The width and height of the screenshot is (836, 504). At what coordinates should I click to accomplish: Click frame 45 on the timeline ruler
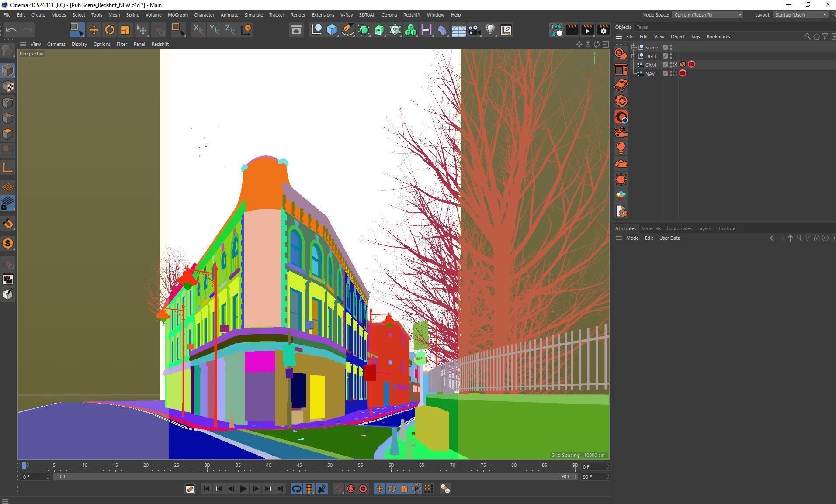click(299, 466)
